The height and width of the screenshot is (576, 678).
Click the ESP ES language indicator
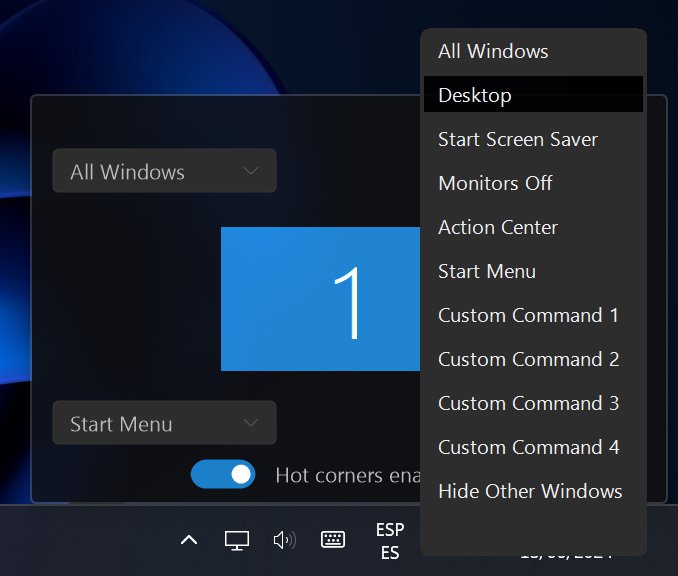[x=390, y=540]
